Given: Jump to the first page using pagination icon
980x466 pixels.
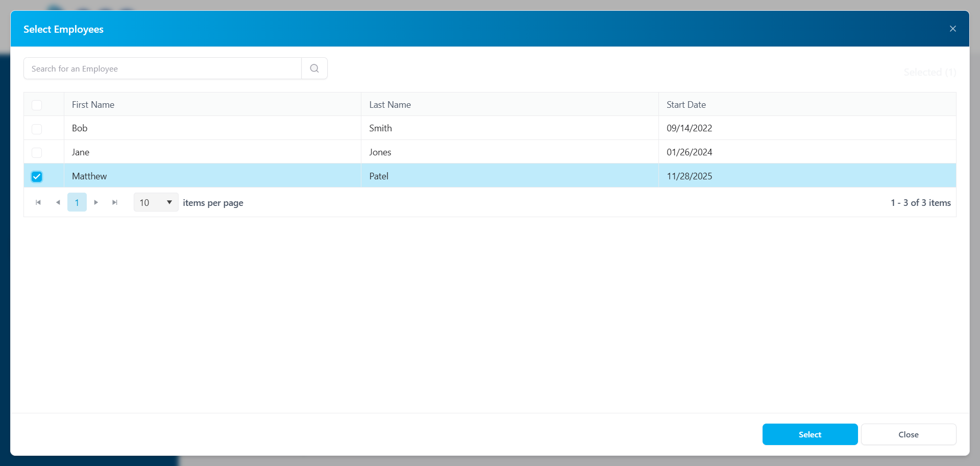Looking at the screenshot, I should (38, 202).
